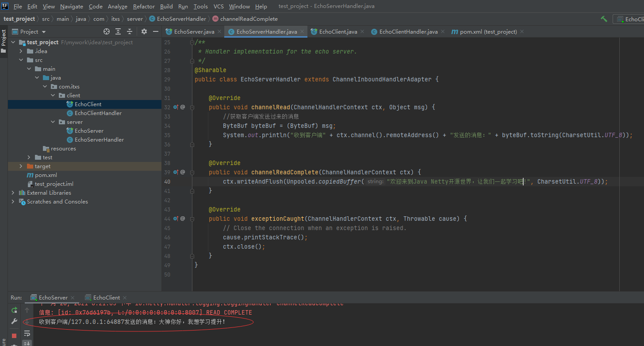Click the Up stack trace arrow

coord(27,310)
